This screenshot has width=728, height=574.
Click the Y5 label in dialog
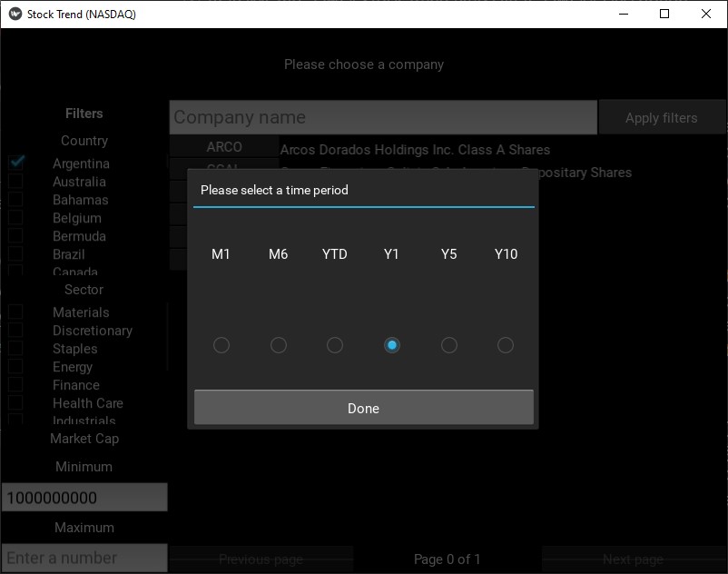point(449,254)
